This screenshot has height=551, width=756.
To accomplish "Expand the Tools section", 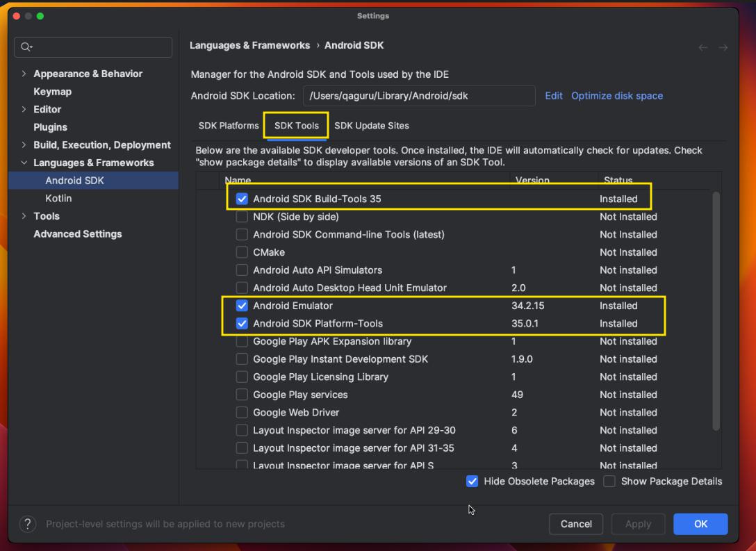I will 24,216.
